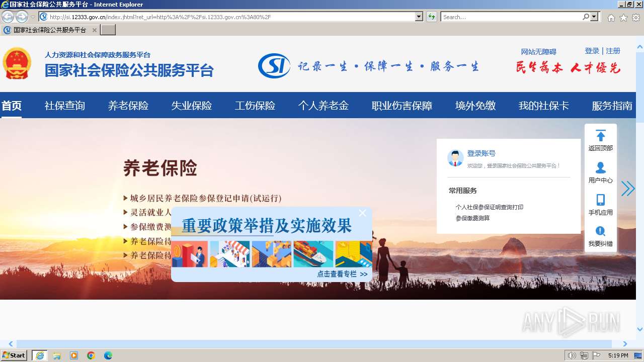Image resolution: width=644 pixels, height=362 pixels.
Task: Click the action center flag tray icon
Action: click(x=596, y=355)
